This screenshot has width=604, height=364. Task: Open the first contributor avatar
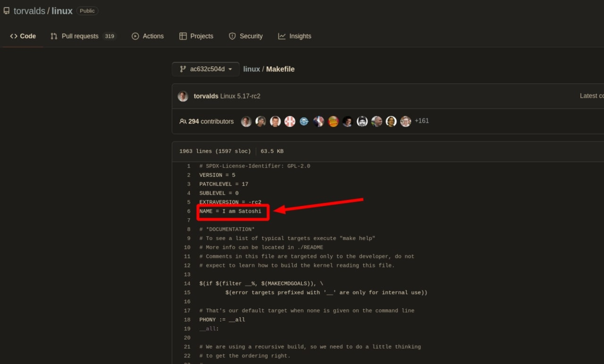click(x=246, y=121)
